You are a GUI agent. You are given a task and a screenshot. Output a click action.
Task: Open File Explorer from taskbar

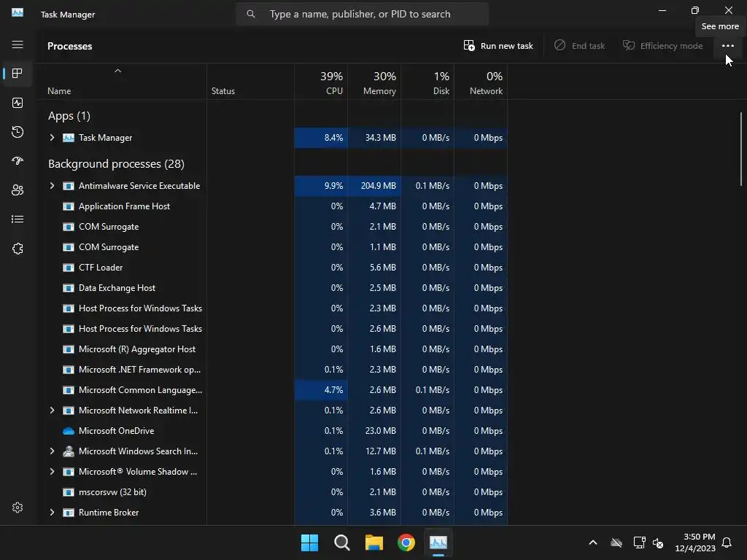click(x=374, y=542)
